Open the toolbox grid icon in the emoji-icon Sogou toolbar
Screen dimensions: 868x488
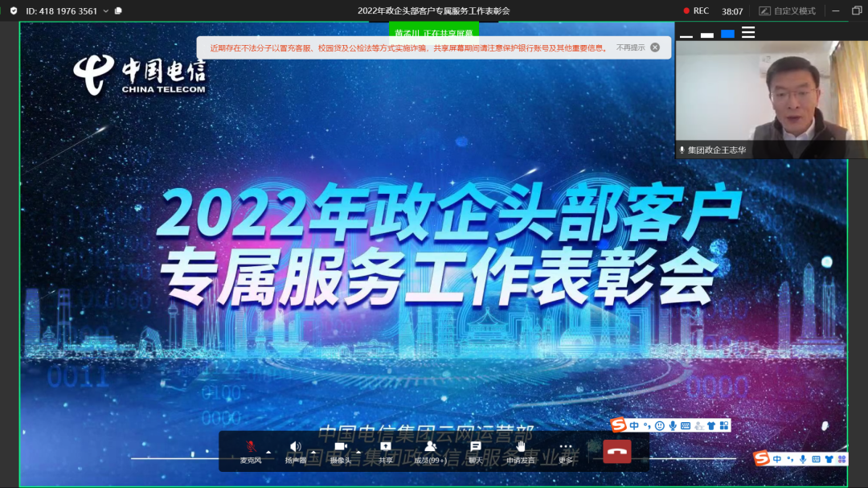724,425
